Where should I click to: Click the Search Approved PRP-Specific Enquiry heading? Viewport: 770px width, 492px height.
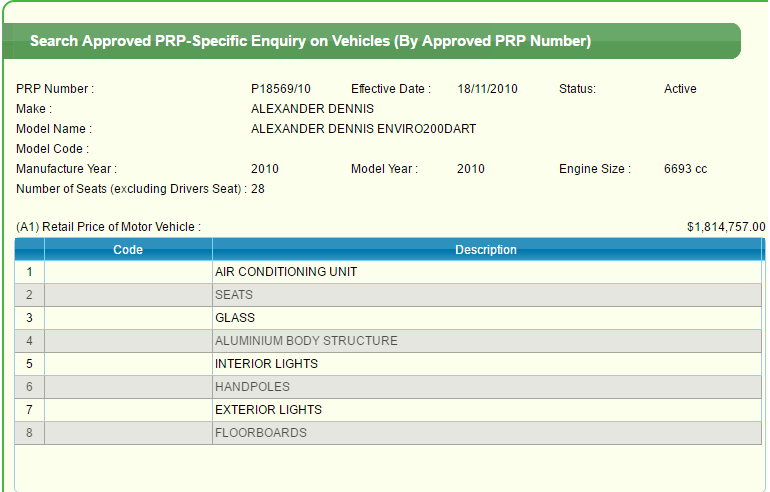310,42
